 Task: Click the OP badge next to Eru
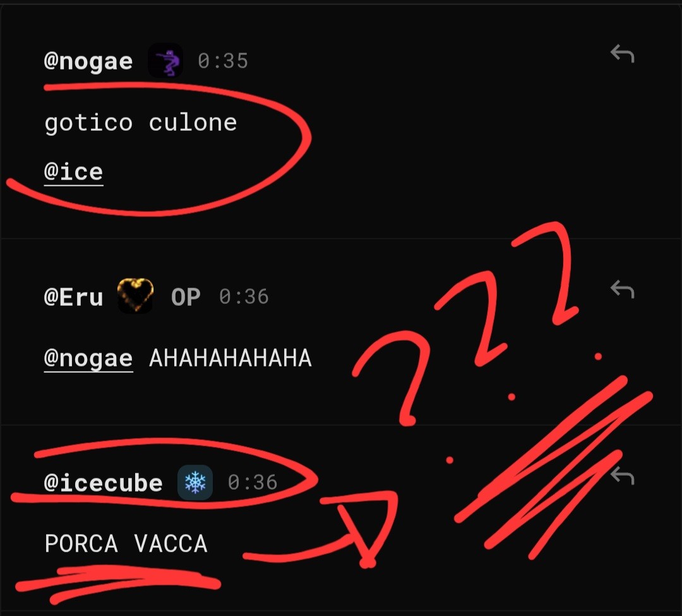tap(186, 297)
